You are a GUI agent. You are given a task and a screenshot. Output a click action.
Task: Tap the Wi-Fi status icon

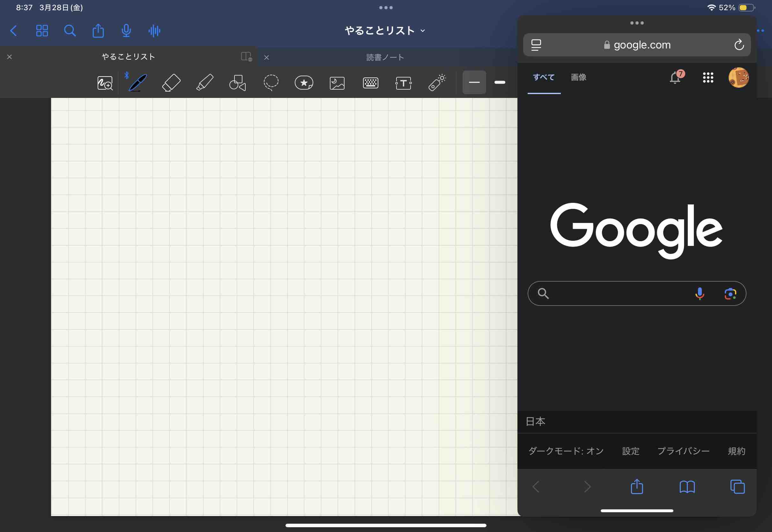tap(711, 7)
